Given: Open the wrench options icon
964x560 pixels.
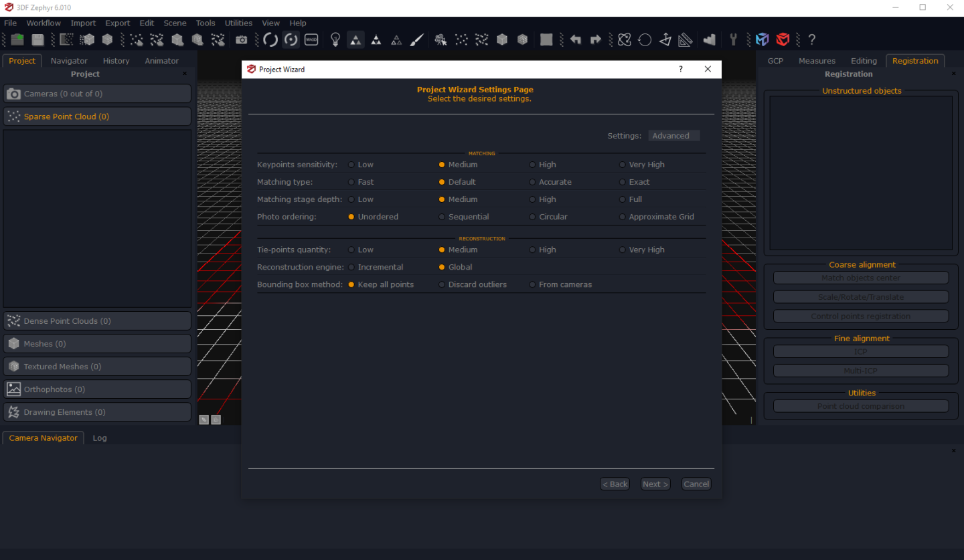Looking at the screenshot, I should (733, 39).
